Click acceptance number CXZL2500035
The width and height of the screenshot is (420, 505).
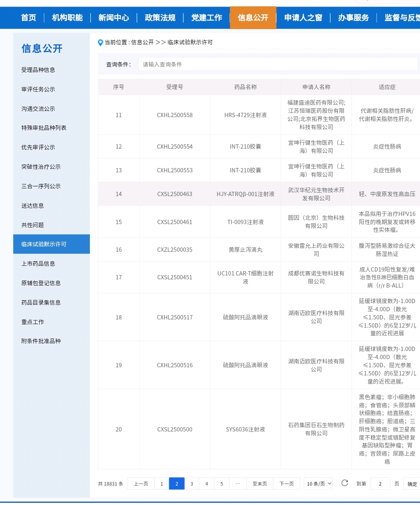(175, 250)
